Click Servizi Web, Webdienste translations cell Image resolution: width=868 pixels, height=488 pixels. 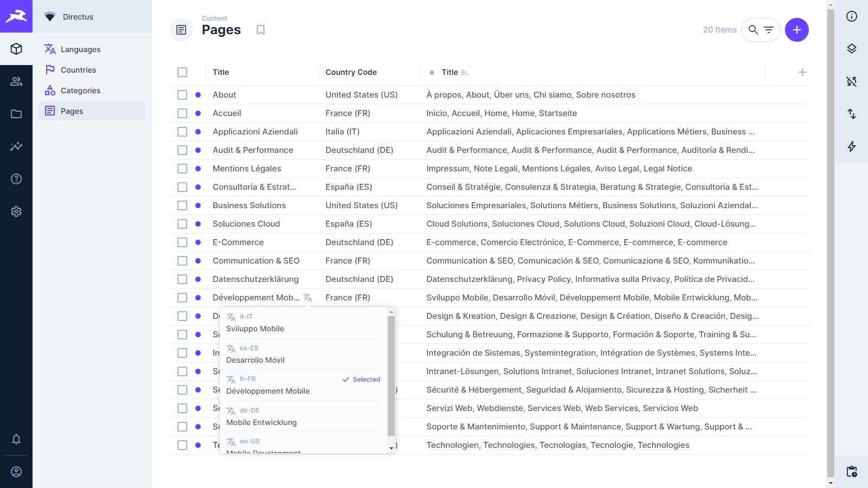562,408
